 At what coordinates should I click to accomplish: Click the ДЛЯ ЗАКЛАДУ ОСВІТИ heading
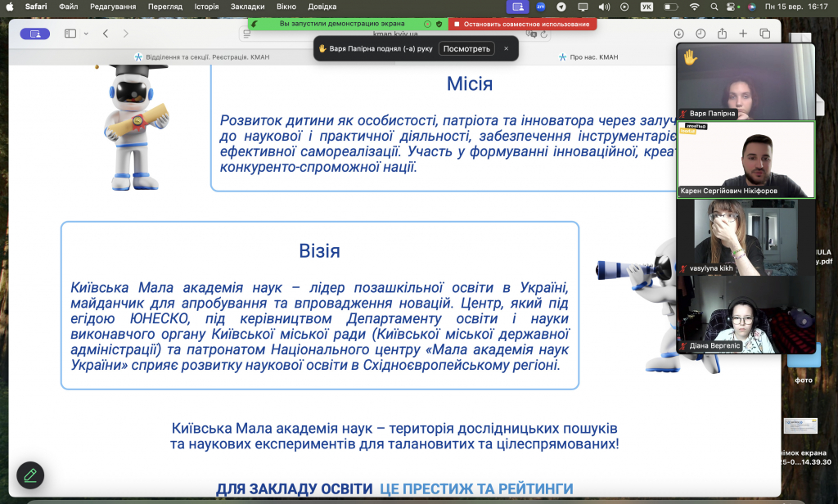pyautogui.click(x=295, y=488)
